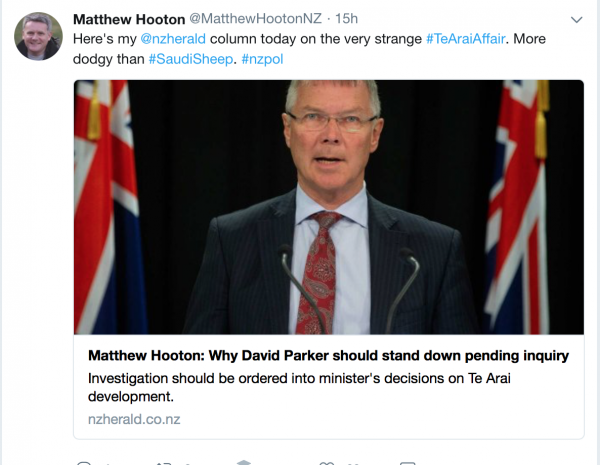Image resolution: width=600 pixels, height=465 pixels.
Task: Click the Te Arai investigation summary text
Action: click(299, 387)
